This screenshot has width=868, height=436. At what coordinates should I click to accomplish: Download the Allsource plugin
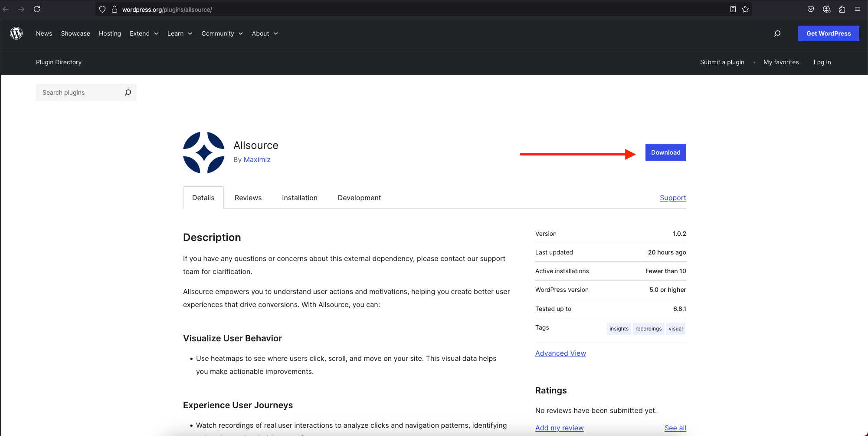pos(666,152)
